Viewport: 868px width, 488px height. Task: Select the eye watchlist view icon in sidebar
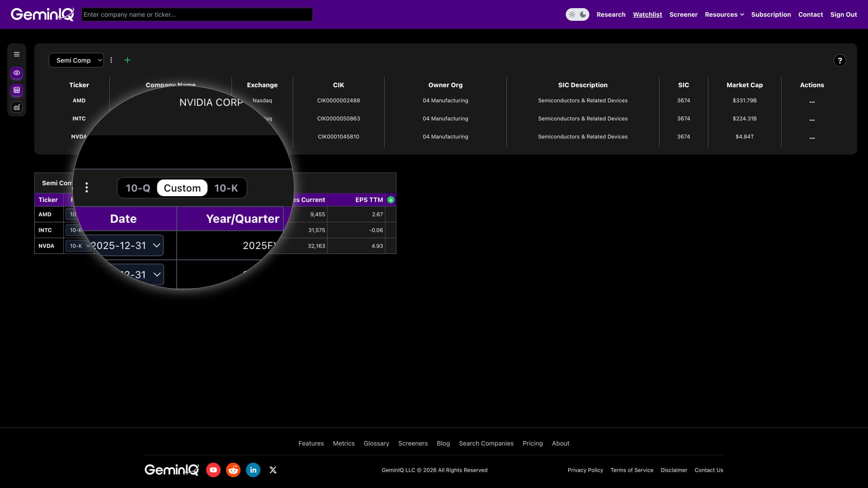pos(17,73)
